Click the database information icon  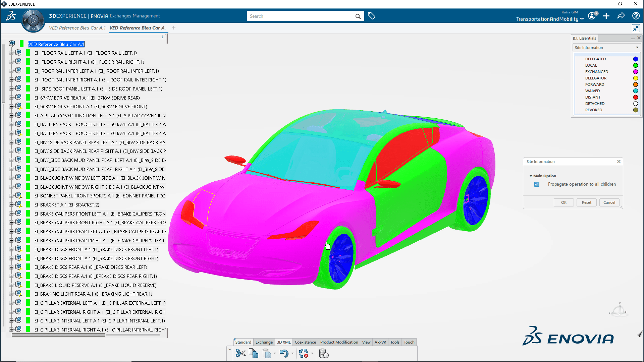point(324,353)
